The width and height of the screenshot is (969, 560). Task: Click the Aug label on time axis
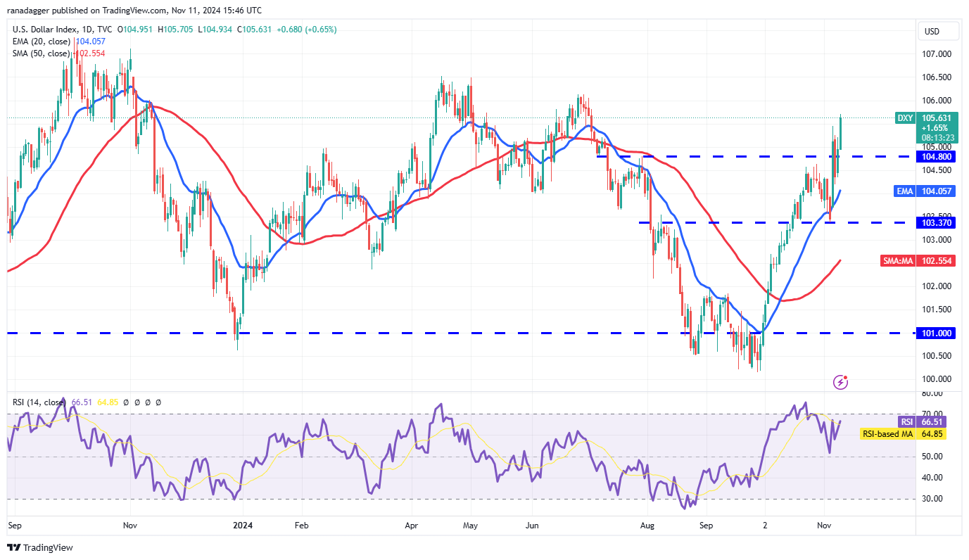[x=648, y=525]
